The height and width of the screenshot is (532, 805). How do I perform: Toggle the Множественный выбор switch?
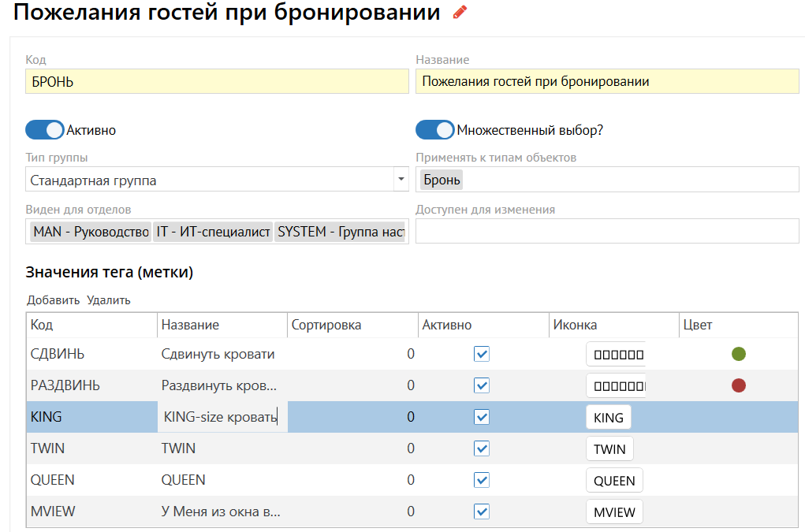tap(435, 130)
